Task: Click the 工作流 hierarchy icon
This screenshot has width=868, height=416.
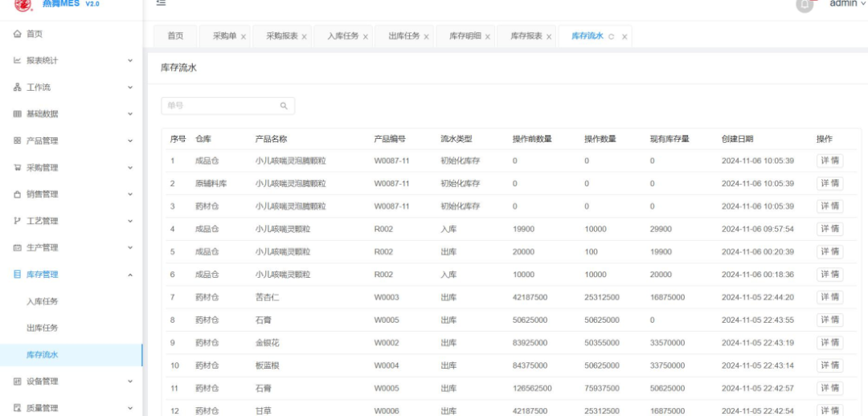Action: [x=17, y=88]
